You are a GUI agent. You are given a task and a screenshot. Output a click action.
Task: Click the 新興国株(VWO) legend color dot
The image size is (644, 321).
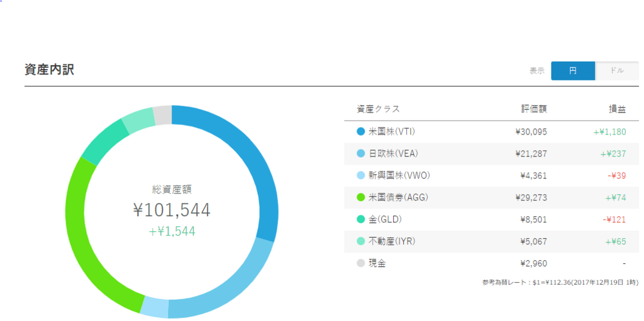361,176
